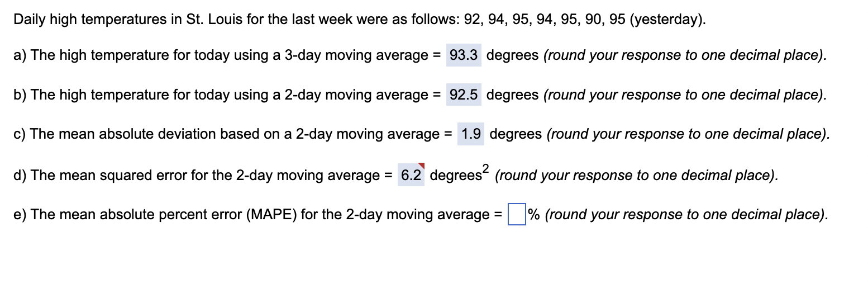Click the 6.2 mean squared error field
868x283 pixels.
coord(411,175)
